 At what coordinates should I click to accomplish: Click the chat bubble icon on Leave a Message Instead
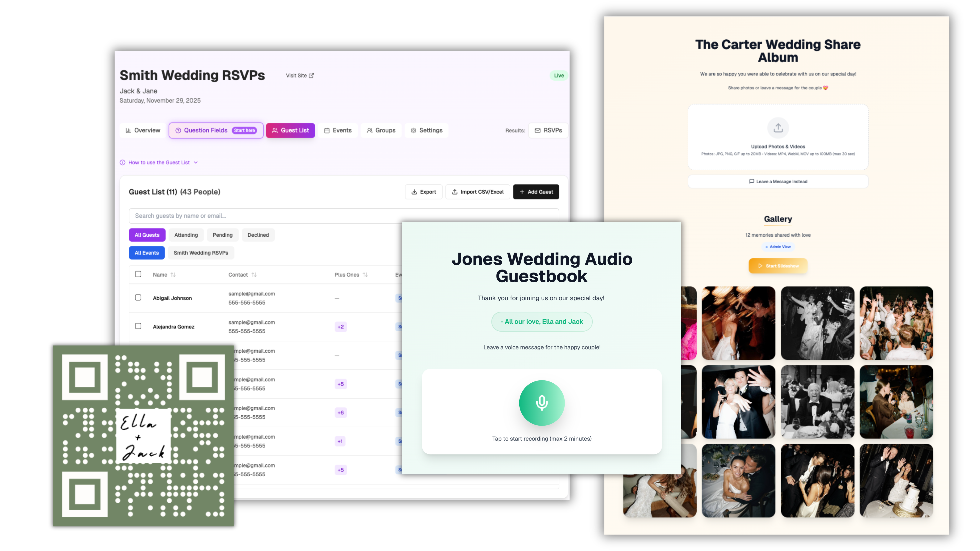pyautogui.click(x=751, y=181)
